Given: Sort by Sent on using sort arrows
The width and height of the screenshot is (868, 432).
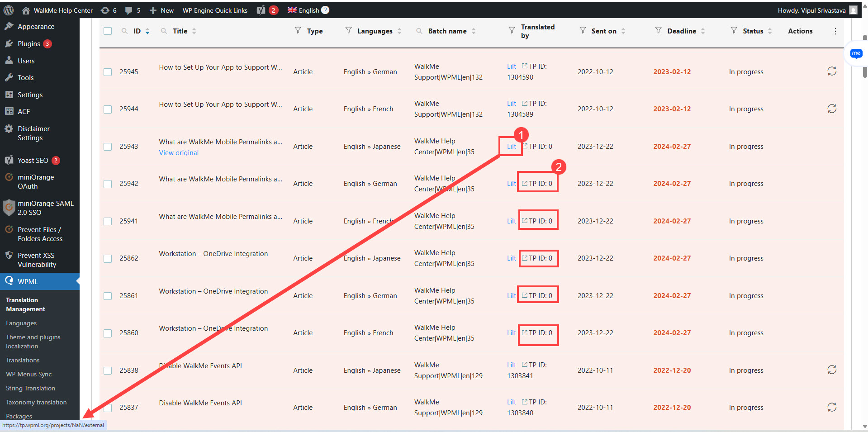Looking at the screenshot, I should (x=623, y=31).
